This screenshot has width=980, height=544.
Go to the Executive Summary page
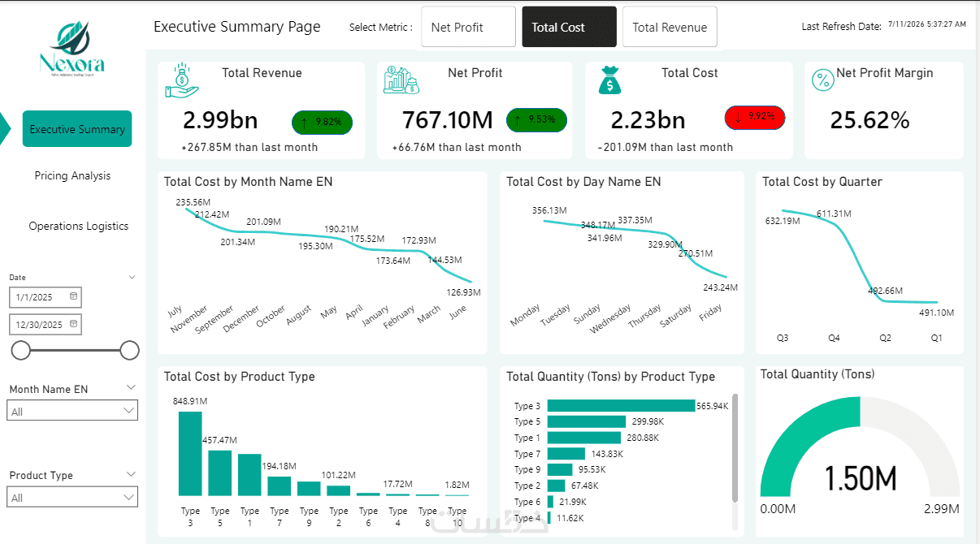pos(77,129)
